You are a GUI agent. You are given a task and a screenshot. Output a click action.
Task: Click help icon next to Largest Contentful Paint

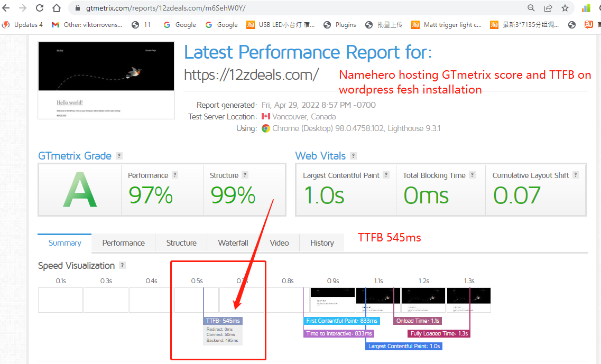[x=386, y=175]
